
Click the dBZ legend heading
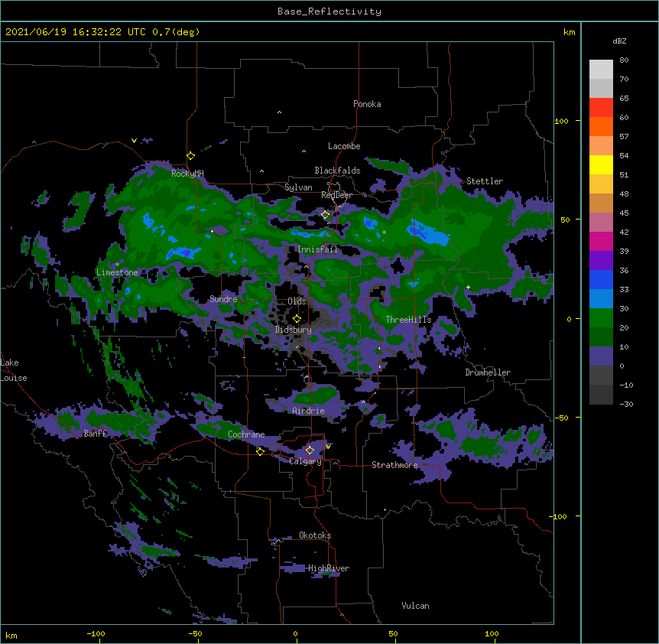[619, 41]
